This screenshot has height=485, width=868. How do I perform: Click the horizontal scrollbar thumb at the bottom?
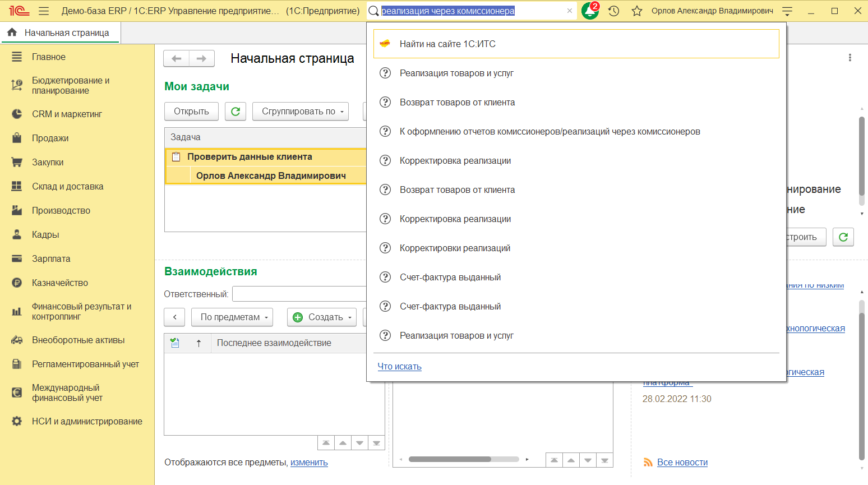[450, 459]
